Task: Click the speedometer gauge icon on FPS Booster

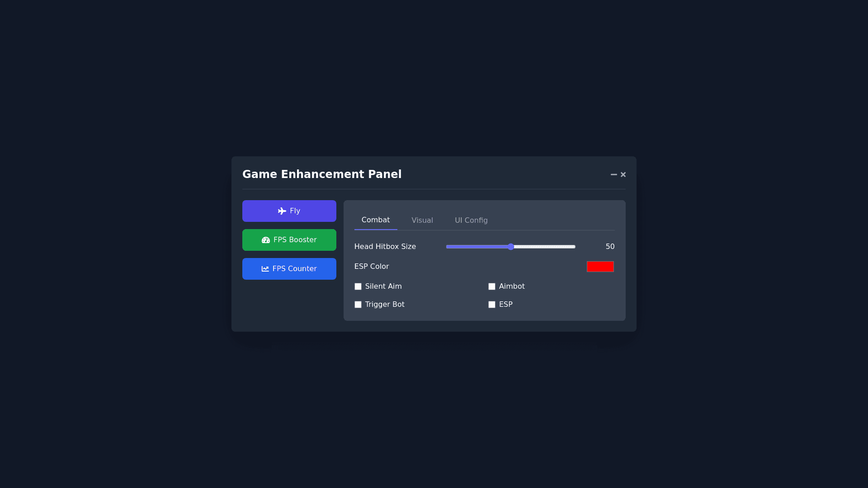Action: [x=266, y=240]
